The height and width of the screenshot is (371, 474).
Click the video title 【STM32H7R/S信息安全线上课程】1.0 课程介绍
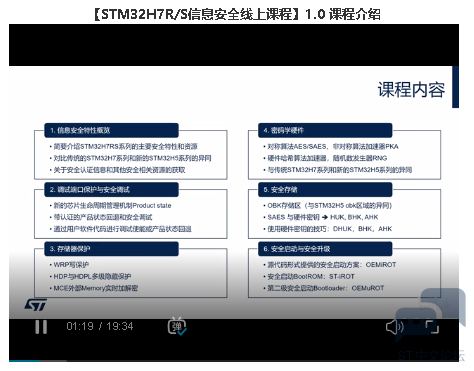tap(237, 14)
